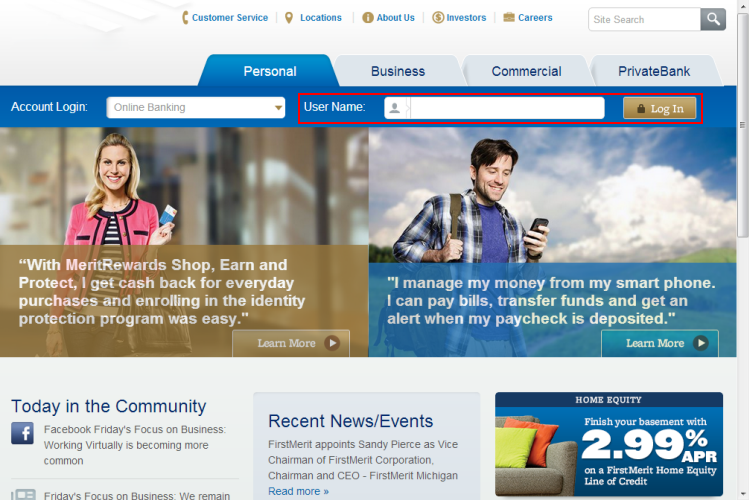Open the Online Banking account dropdown
This screenshot has width=749, height=500.
pos(197,108)
